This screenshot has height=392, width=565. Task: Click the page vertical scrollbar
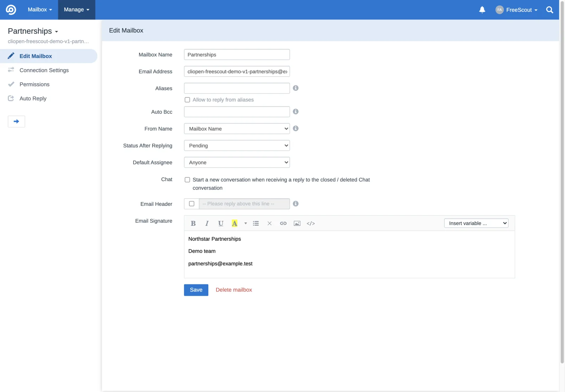point(562,182)
